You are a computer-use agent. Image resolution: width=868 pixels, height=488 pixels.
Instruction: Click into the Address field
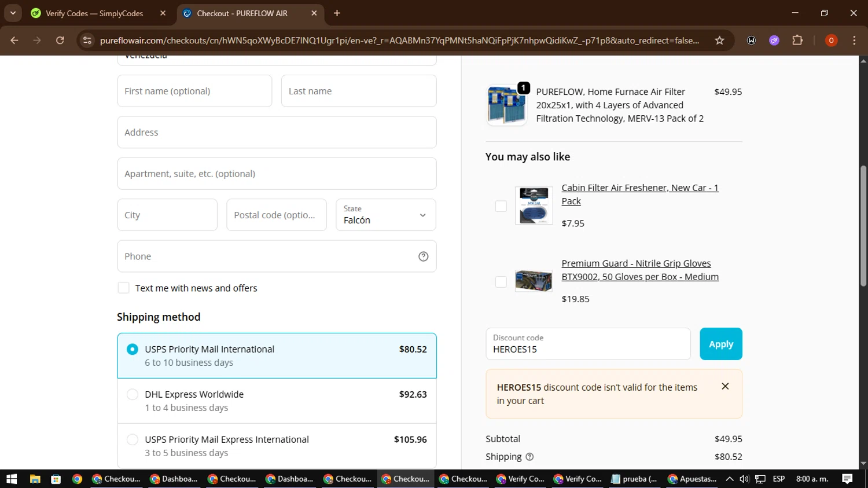tap(277, 132)
